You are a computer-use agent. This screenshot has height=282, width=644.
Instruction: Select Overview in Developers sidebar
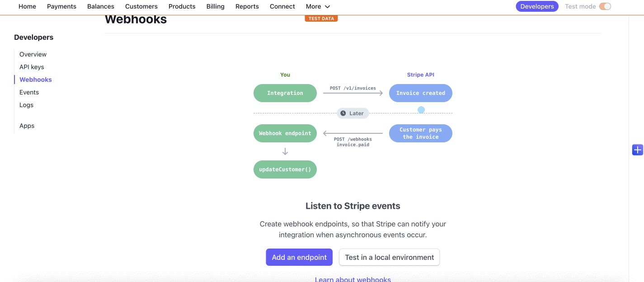coord(33,54)
